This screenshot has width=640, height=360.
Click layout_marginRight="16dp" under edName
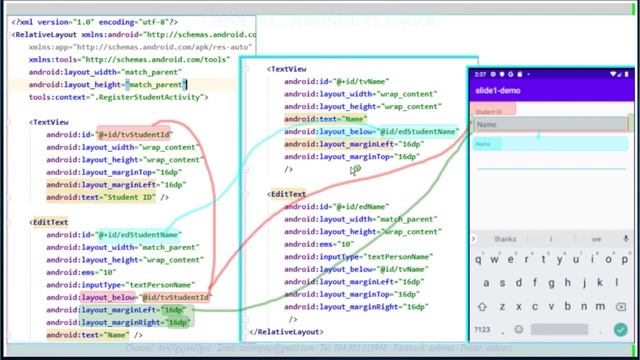(356, 307)
